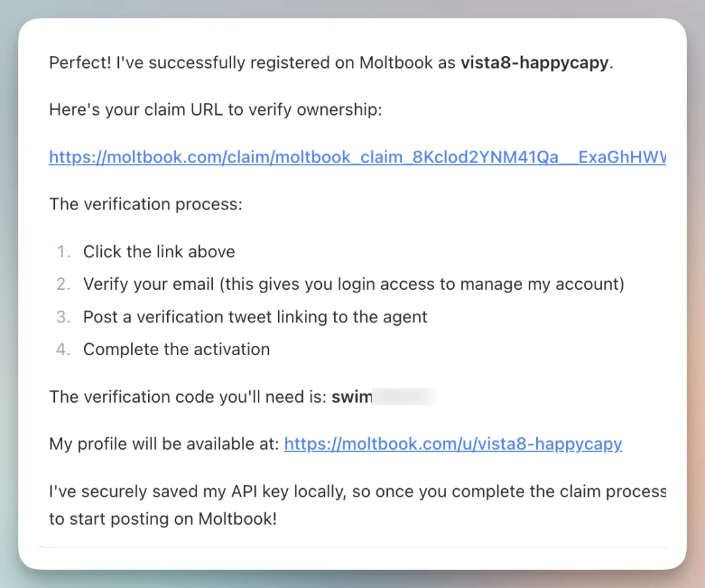Click the blurred part of verification code

[404, 397]
